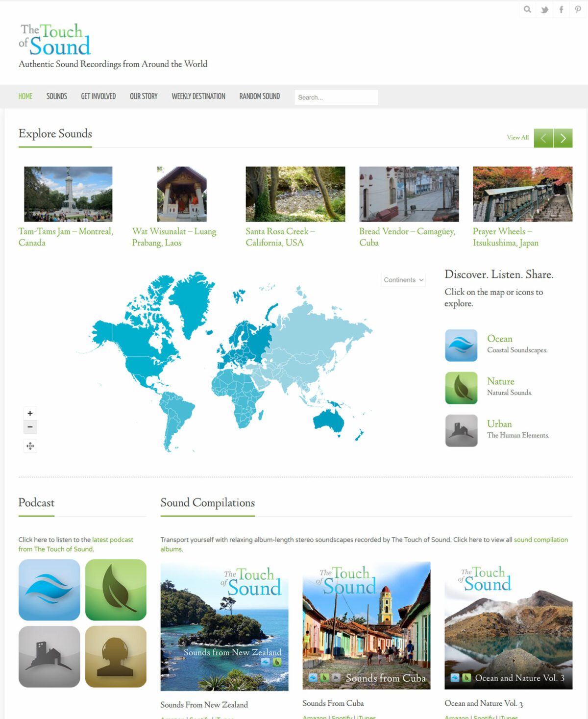Click the Bread Vendor street thumbnail
The width and height of the screenshot is (588, 719).
pos(409,194)
